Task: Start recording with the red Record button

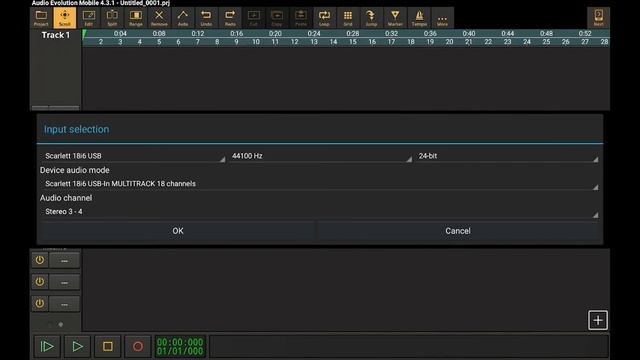Action: coord(138,347)
